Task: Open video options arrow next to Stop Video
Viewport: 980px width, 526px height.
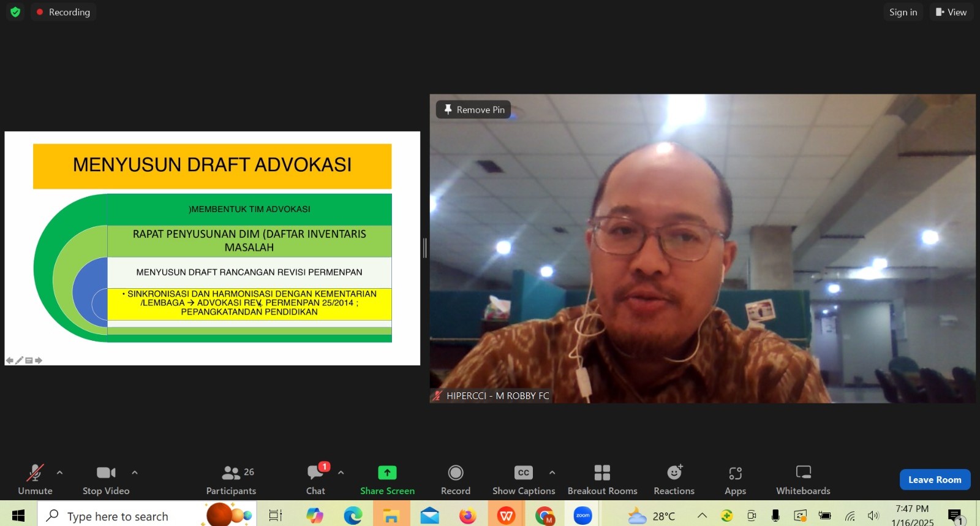Action: click(135, 473)
